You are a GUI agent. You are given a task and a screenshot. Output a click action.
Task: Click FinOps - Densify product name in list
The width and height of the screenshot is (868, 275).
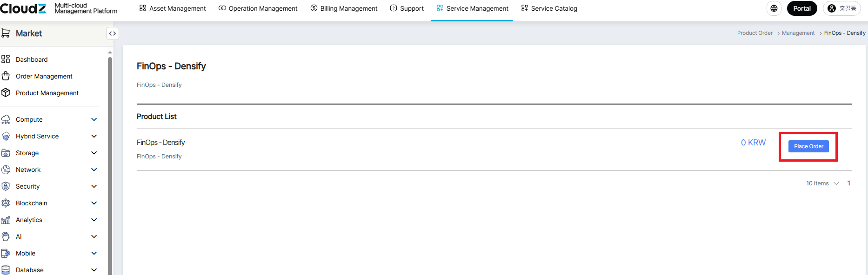(160, 143)
